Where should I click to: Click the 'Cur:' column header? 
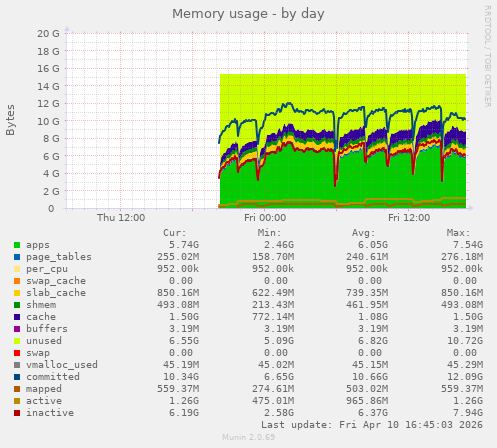[x=175, y=233]
